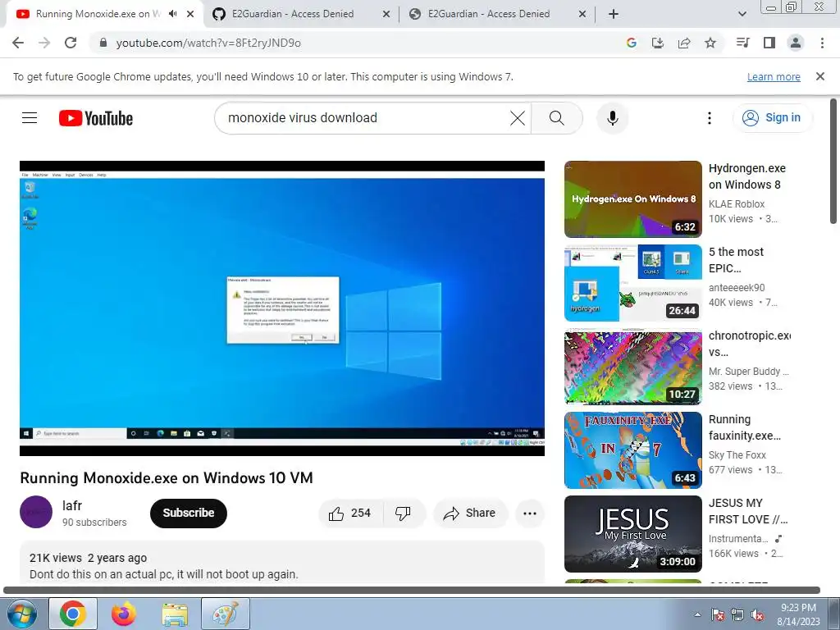Open the lafr channel avatar
Screen dimensions: 840x630
pos(36,512)
